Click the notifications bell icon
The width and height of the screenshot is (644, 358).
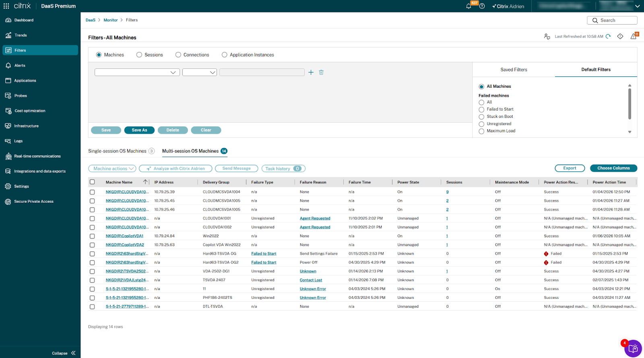point(469,6)
